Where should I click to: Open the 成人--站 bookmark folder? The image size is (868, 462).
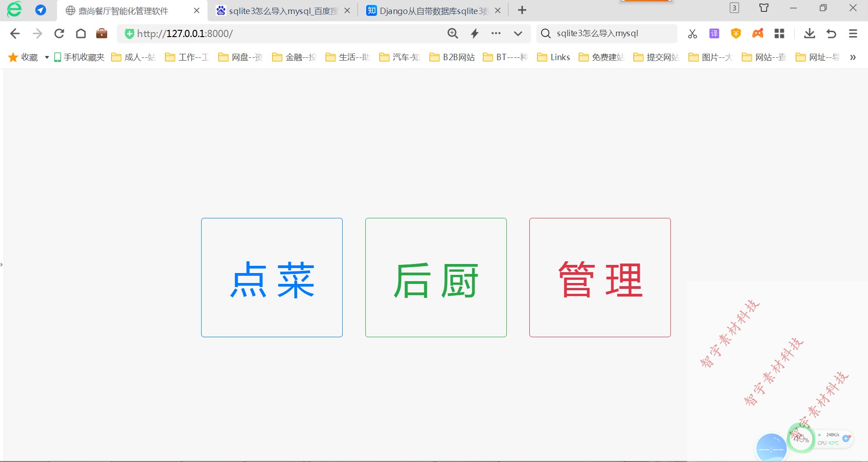tap(133, 57)
